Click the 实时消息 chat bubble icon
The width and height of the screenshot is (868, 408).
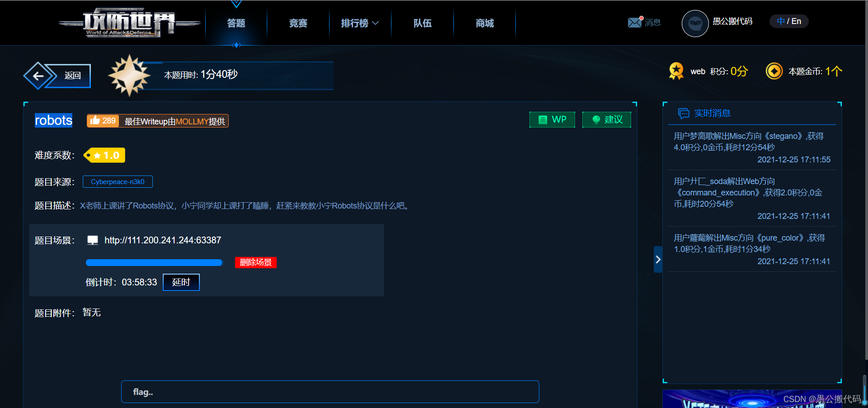tap(684, 114)
